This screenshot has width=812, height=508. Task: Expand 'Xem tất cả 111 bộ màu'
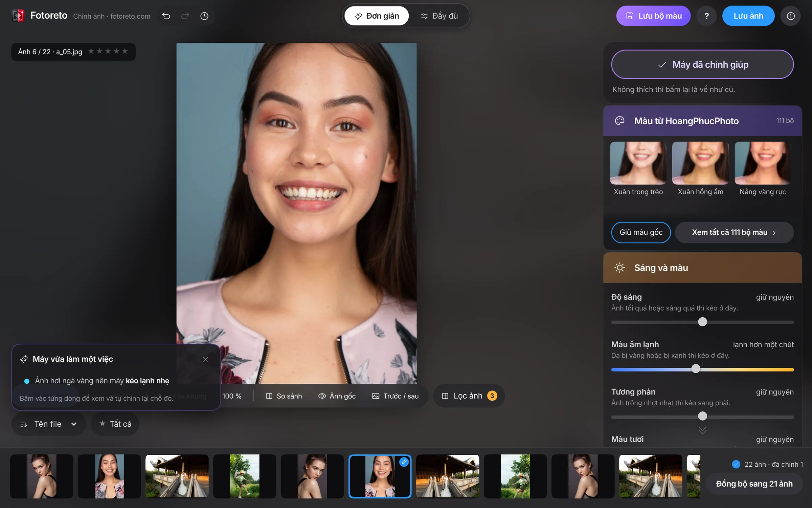734,232
